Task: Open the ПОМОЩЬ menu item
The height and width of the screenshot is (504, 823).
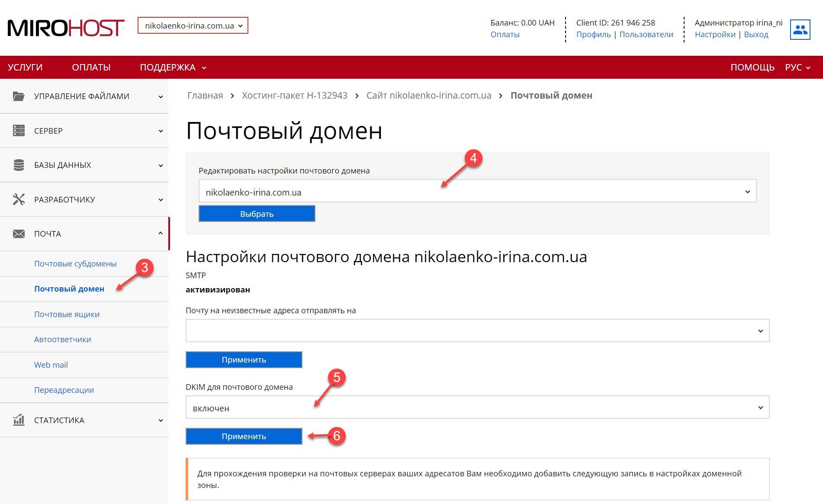Action: [752, 67]
